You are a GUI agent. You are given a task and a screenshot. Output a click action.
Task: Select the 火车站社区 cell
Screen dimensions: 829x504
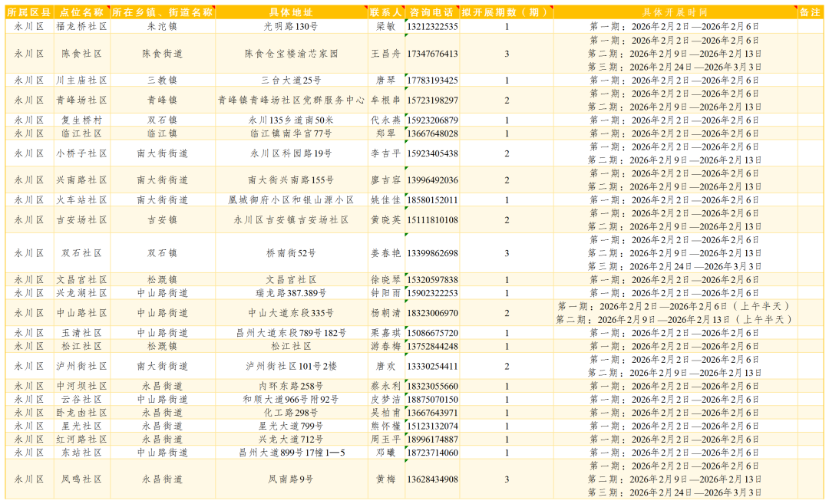pos(81,199)
